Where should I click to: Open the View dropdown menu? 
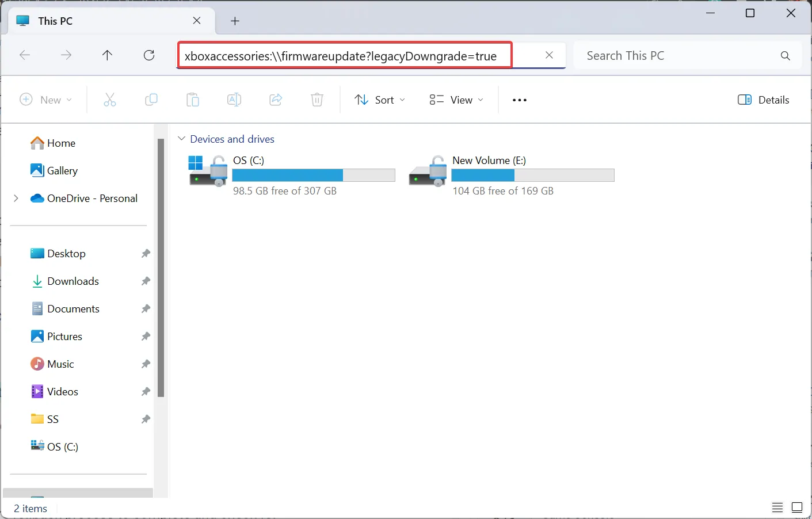456,100
